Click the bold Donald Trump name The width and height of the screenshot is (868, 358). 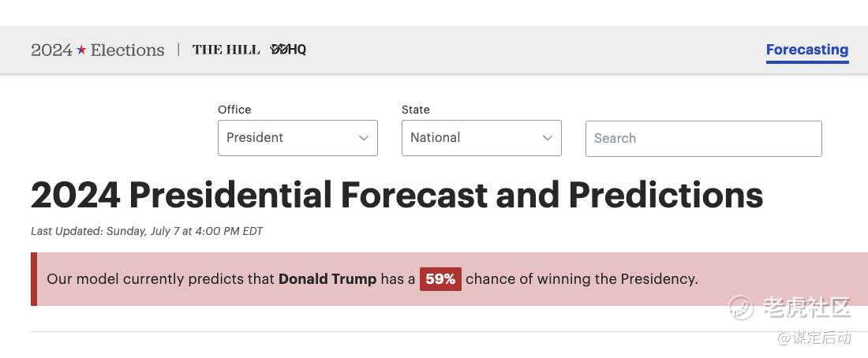327,279
